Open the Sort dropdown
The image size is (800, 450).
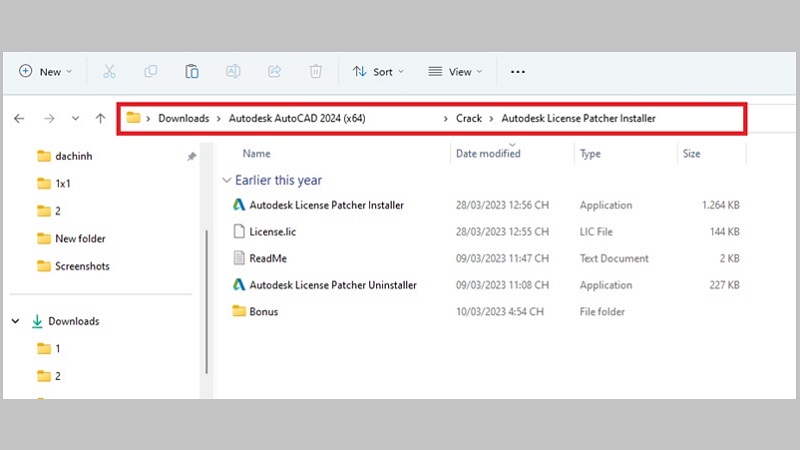point(378,72)
